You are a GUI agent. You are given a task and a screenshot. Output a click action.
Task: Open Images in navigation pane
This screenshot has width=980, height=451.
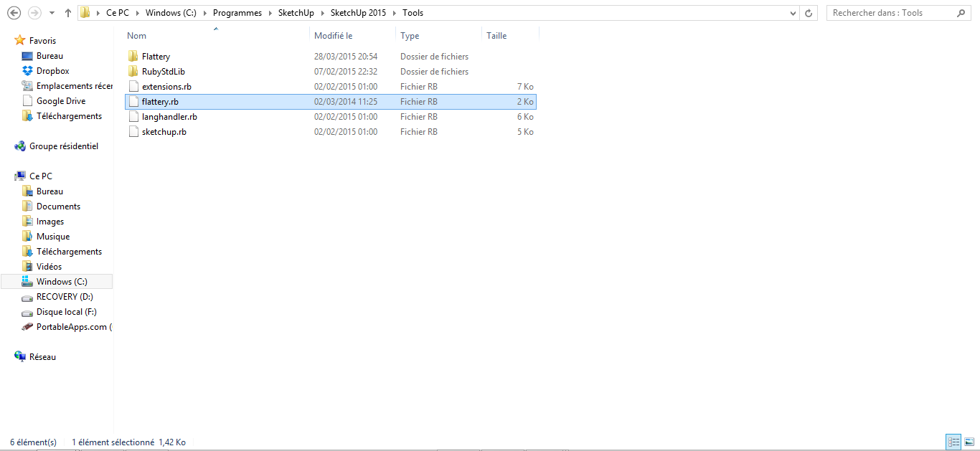[x=50, y=222]
